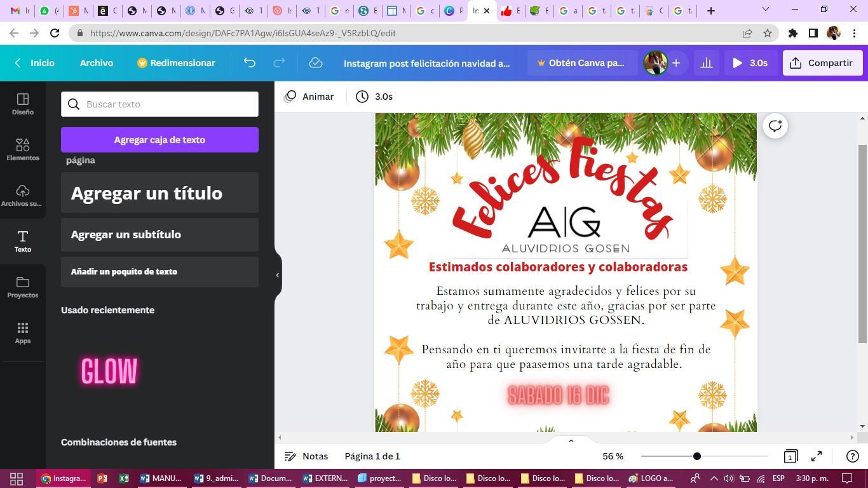Image resolution: width=868 pixels, height=488 pixels.
Task: Open a new browser tab
Action: (711, 10)
